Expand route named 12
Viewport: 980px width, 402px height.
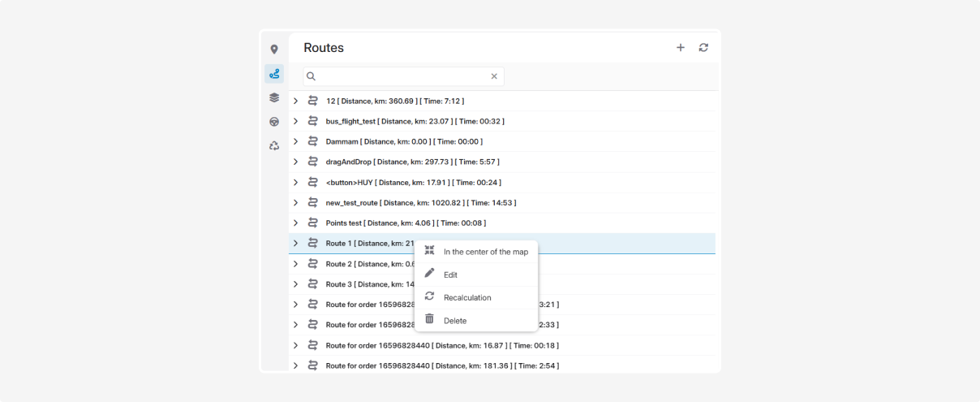point(296,101)
